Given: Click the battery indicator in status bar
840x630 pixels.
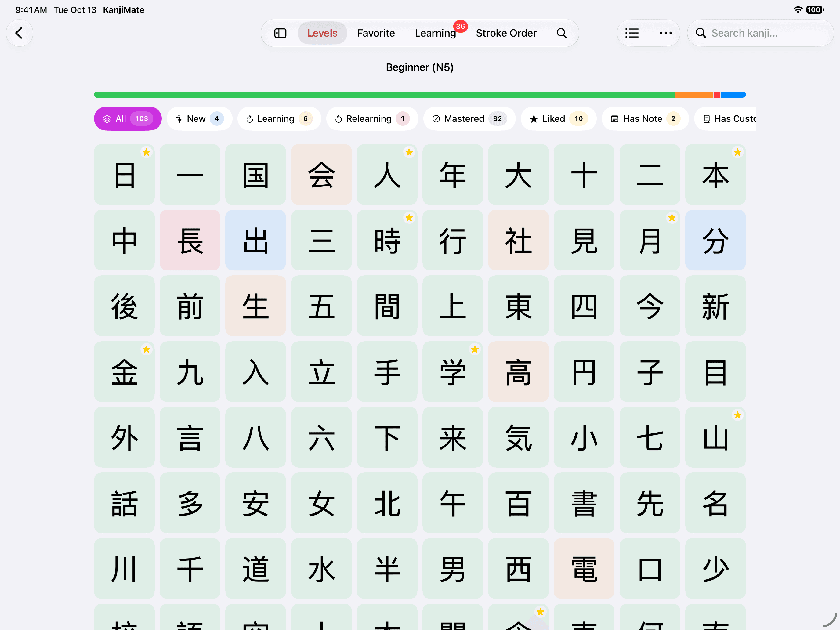Looking at the screenshot, I should [815, 10].
